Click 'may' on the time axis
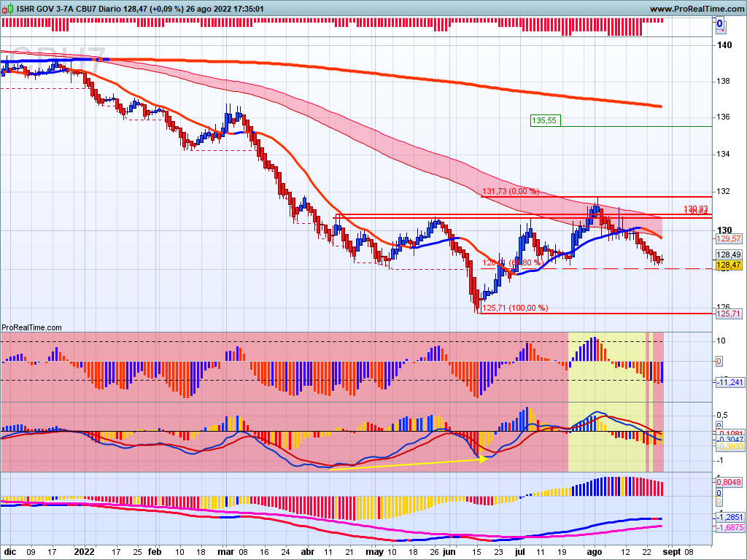 tap(374, 553)
